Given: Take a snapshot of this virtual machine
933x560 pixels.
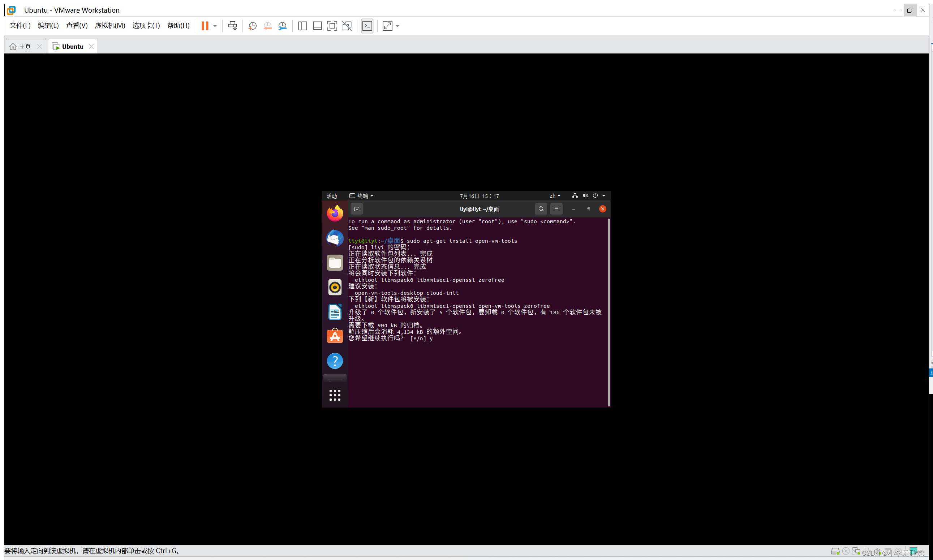Looking at the screenshot, I should 252,26.
